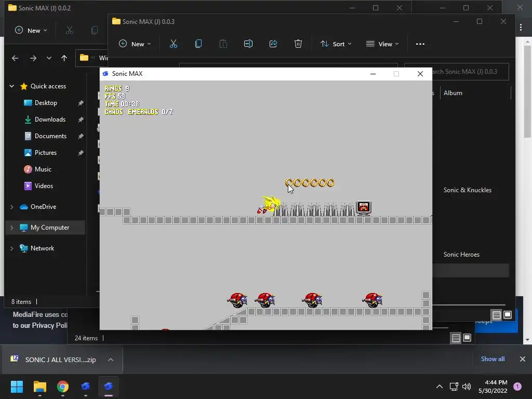
Task: Click the Eggman item monitor in the game
Action: [x=363, y=208]
